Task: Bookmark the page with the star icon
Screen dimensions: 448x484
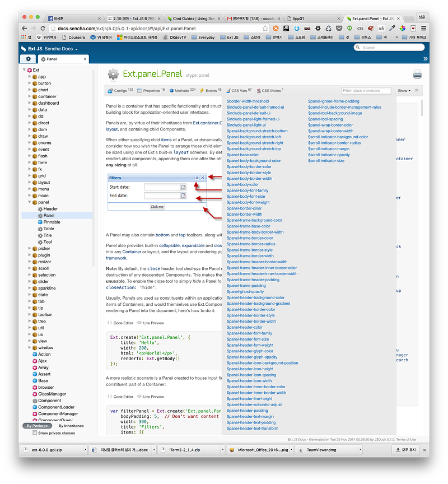Action: (x=265, y=29)
